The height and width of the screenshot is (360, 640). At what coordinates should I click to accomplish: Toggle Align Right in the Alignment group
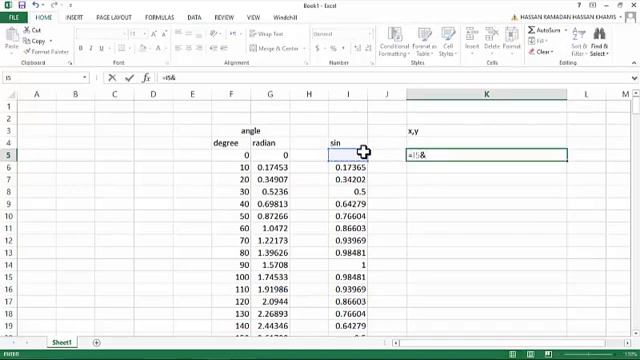199,48
